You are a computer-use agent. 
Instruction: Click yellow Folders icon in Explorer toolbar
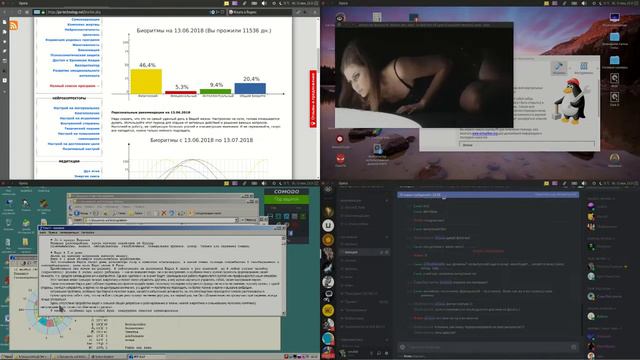click(x=132, y=213)
